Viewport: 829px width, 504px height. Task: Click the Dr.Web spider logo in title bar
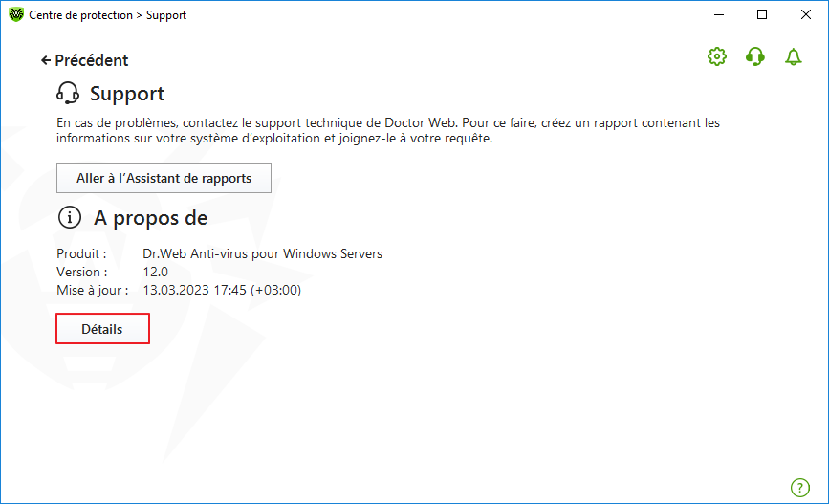[16, 14]
